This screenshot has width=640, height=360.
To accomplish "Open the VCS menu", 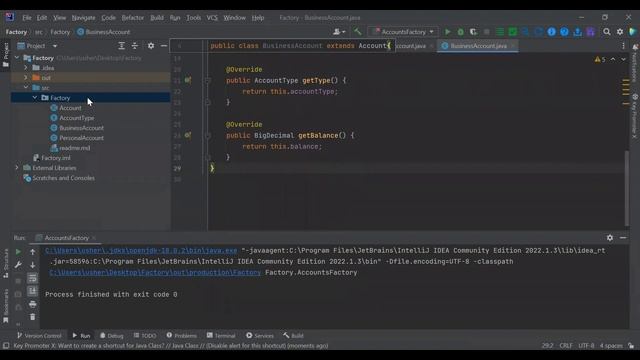I will [x=212, y=18].
